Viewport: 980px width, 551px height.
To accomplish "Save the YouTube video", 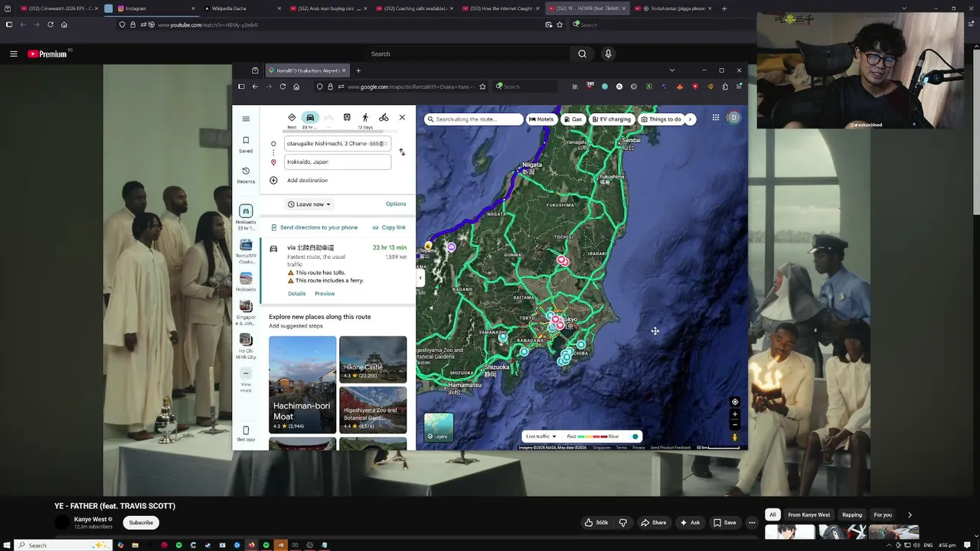I will [x=724, y=523].
